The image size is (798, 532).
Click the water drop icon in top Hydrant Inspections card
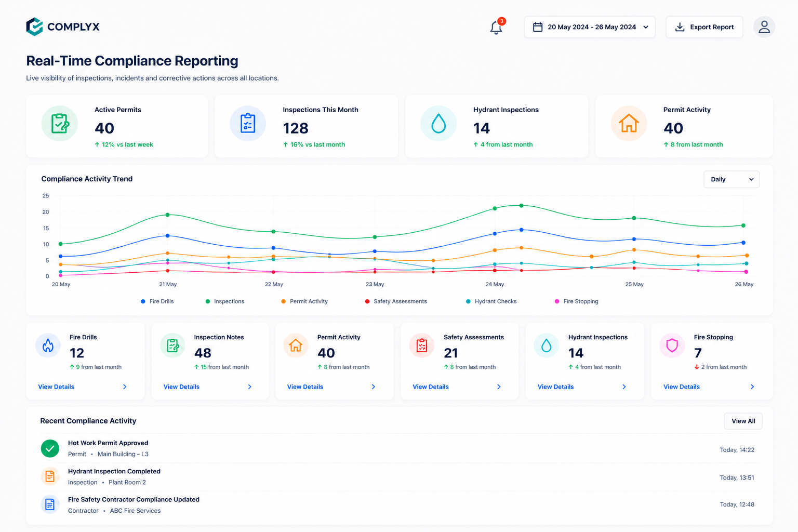tap(438, 124)
